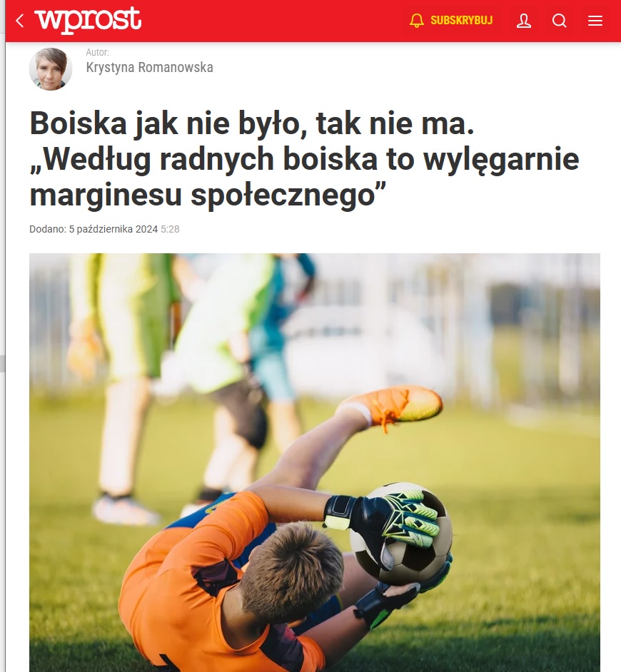Screen dimensions: 621x672
Task: Open Krystyna Romanowska author page link
Action: point(150,67)
